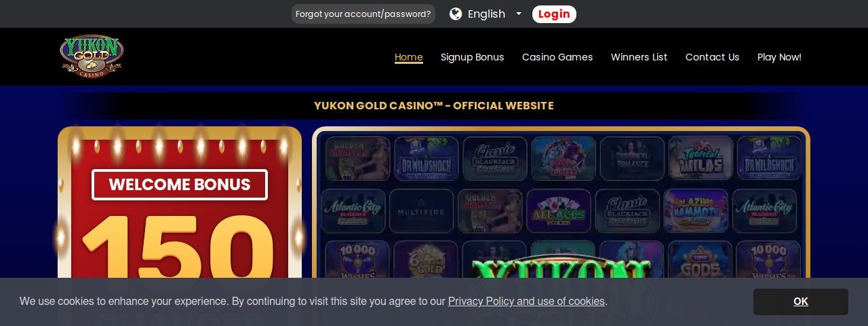Image resolution: width=868 pixels, height=326 pixels.
Task: View the Winners List page
Action: pyautogui.click(x=639, y=57)
